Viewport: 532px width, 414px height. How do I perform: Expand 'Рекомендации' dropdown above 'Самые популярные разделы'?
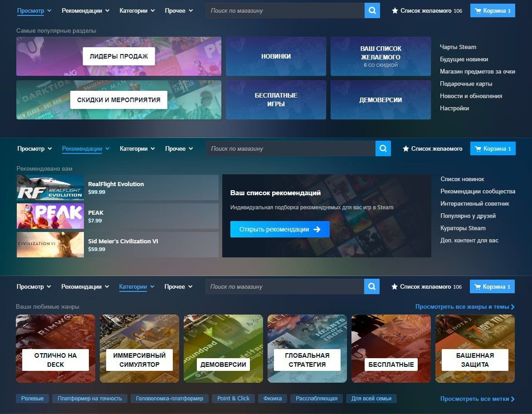pos(107,10)
